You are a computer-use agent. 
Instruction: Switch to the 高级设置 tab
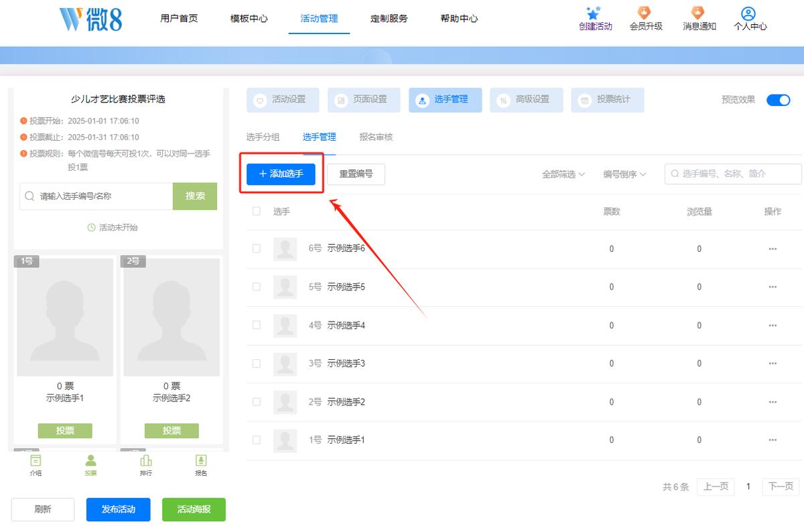pos(527,100)
